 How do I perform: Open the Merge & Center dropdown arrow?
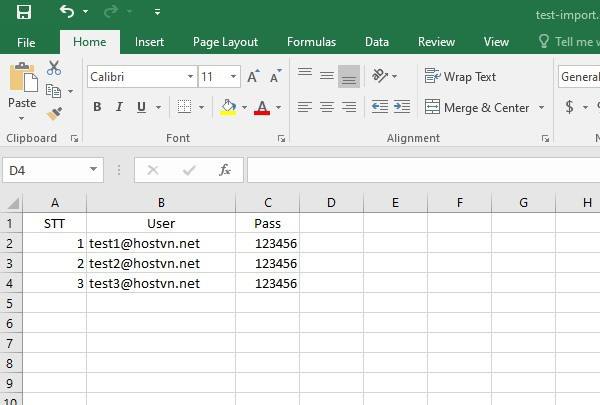pos(541,108)
